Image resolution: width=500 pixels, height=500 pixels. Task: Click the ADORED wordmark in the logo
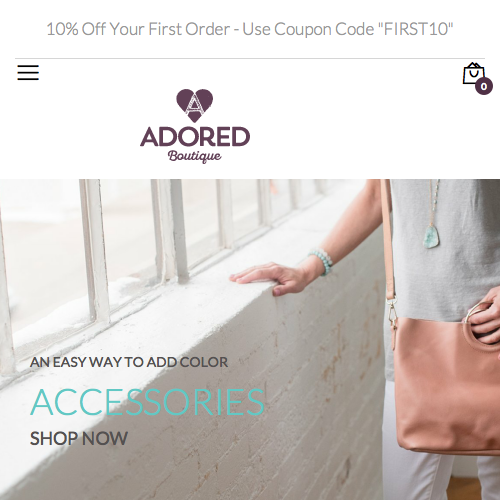click(195, 137)
